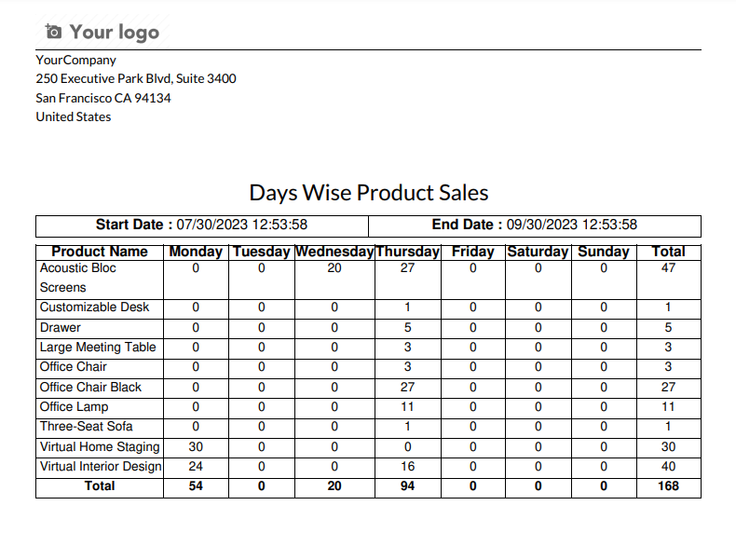736x560 pixels.
Task: Click the Saturday column header
Action: click(x=538, y=252)
